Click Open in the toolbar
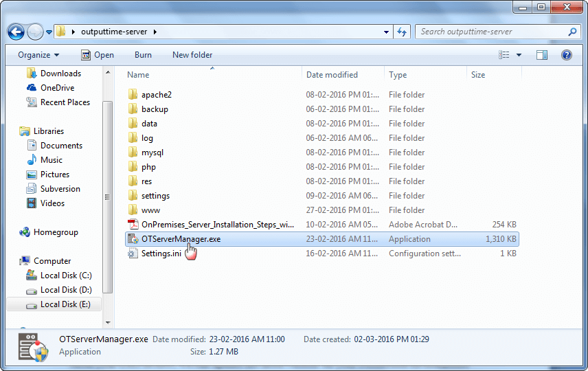The height and width of the screenshot is (371, 588). pos(98,55)
